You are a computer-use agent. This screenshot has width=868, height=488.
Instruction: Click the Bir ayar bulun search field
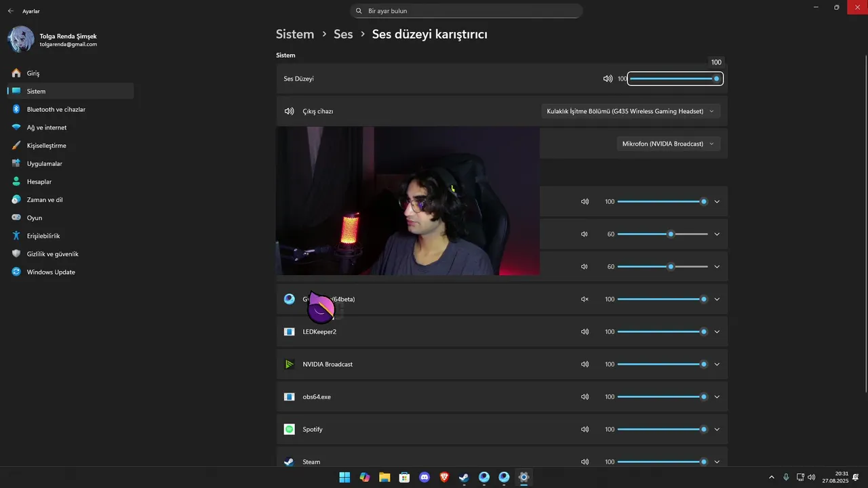point(467,11)
